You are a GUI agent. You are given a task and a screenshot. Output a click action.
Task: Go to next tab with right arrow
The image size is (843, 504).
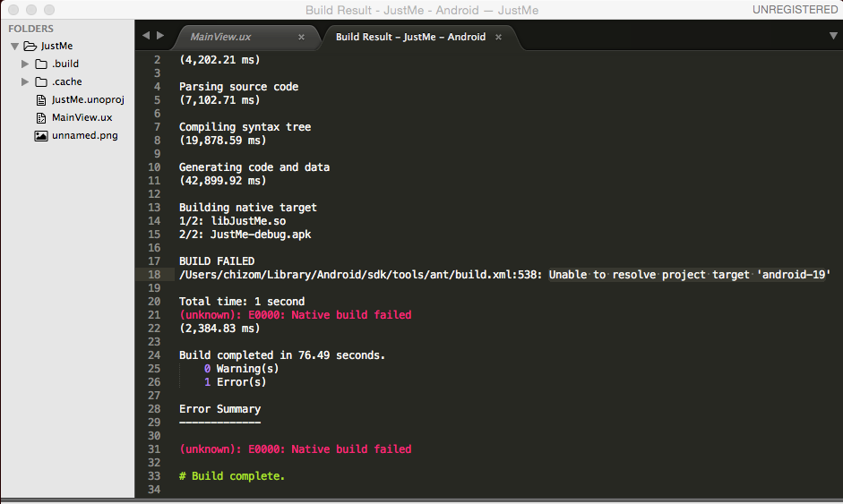point(160,36)
